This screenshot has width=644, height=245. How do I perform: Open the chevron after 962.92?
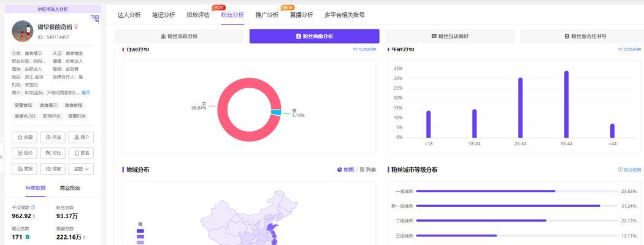click(x=34, y=216)
